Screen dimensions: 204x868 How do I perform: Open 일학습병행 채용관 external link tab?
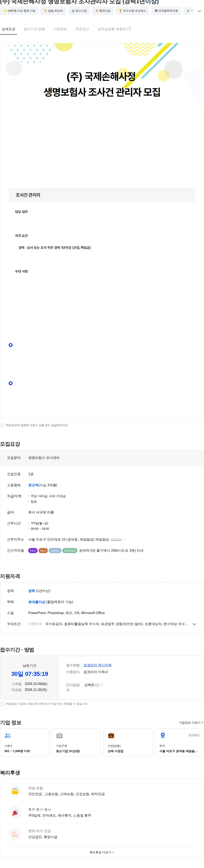pyautogui.click(x=114, y=29)
